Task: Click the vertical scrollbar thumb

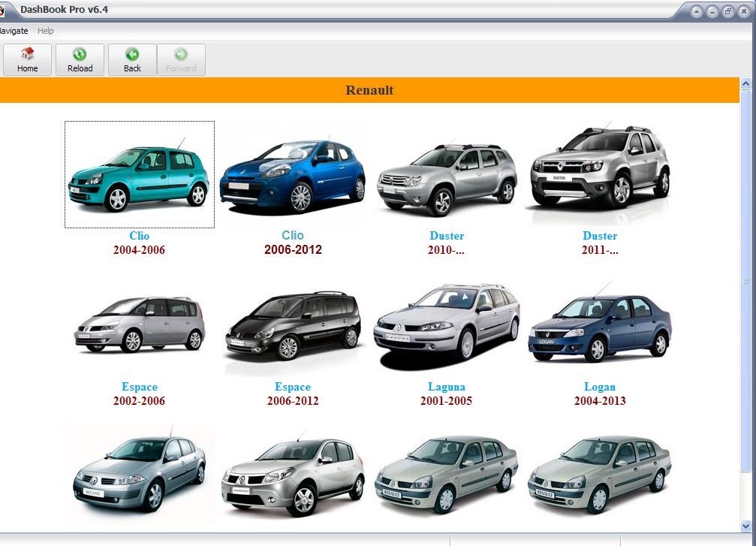Action: 745,280
